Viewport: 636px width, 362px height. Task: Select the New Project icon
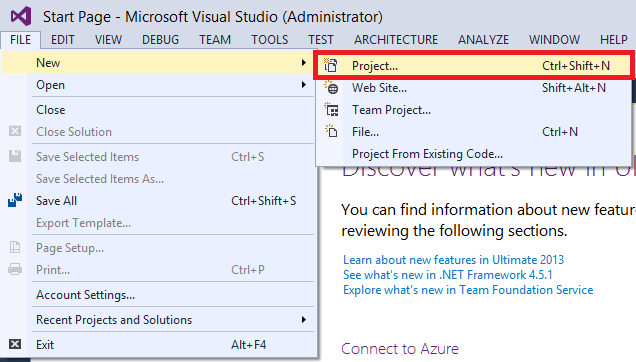point(331,65)
